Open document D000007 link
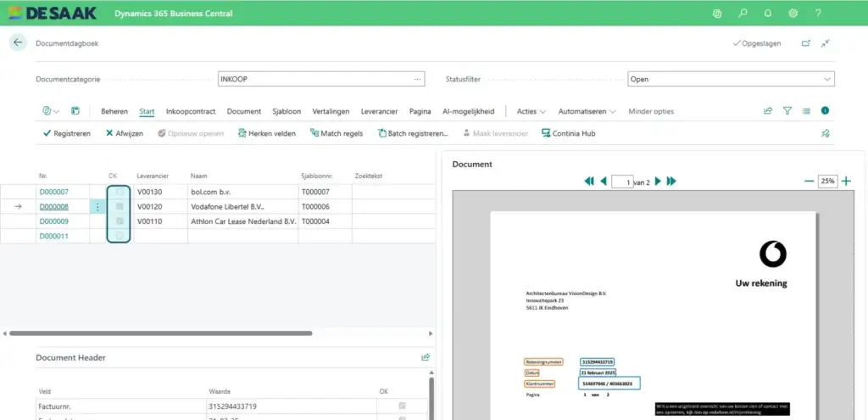This screenshot has width=868, height=420. [53, 192]
